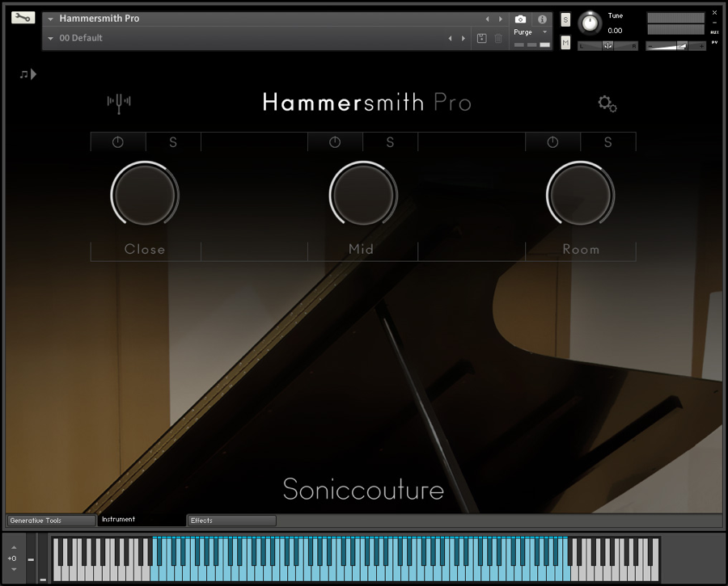Click the Tune knob
Image resolution: width=728 pixels, height=586 pixels.
pos(590,23)
